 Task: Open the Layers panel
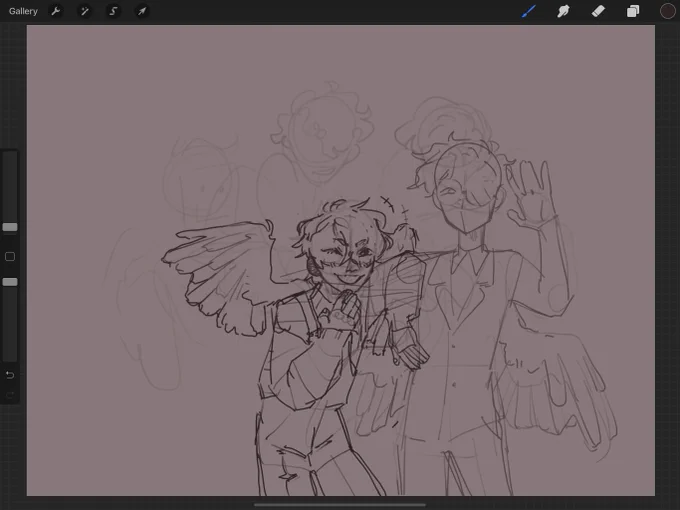[633, 11]
